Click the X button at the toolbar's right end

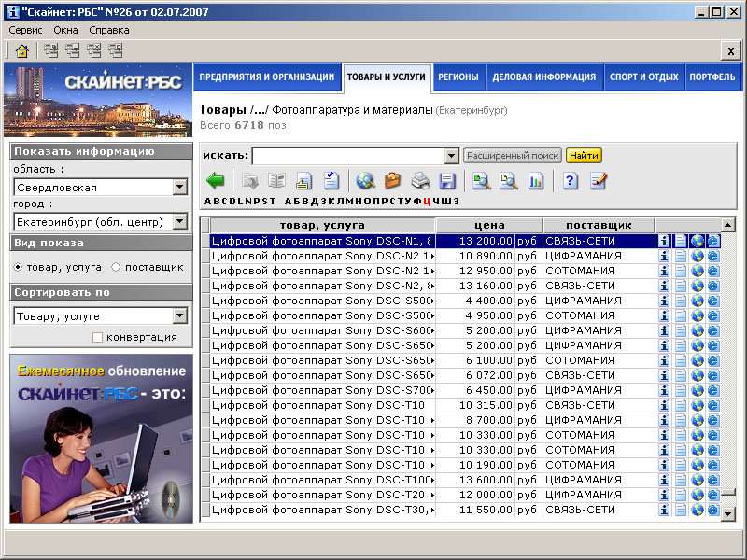pyautogui.click(x=730, y=50)
